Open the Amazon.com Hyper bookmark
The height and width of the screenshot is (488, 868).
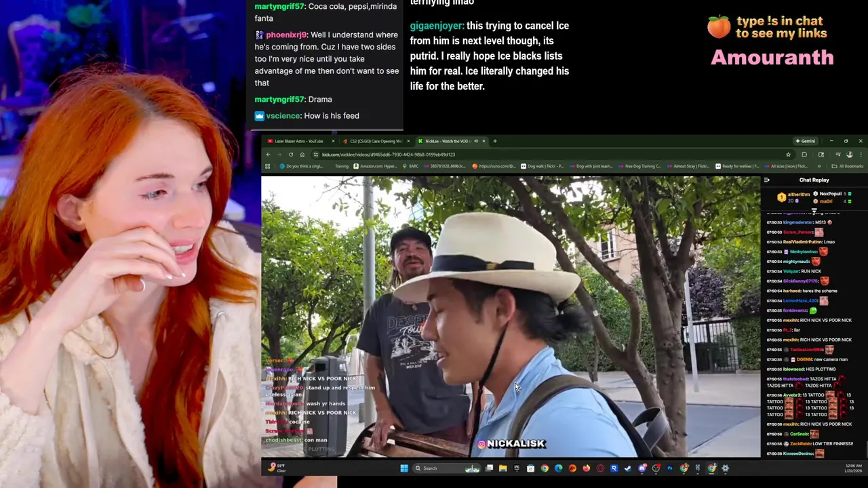pyautogui.click(x=375, y=166)
